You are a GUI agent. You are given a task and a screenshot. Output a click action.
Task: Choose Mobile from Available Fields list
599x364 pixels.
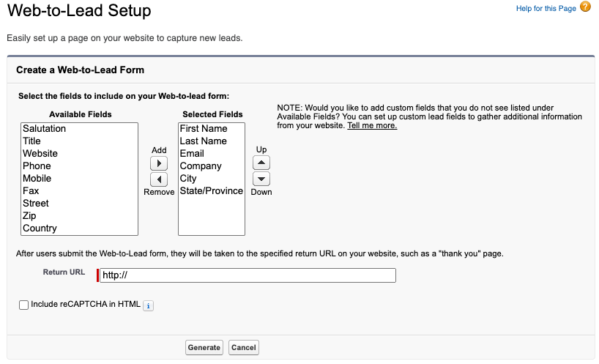point(37,179)
